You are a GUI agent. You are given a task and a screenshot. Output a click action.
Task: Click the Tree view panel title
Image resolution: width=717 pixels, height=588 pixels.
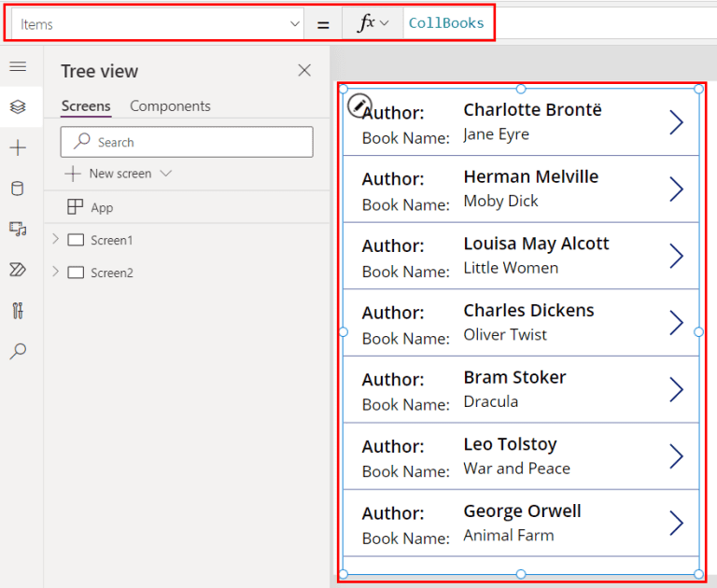pos(99,71)
